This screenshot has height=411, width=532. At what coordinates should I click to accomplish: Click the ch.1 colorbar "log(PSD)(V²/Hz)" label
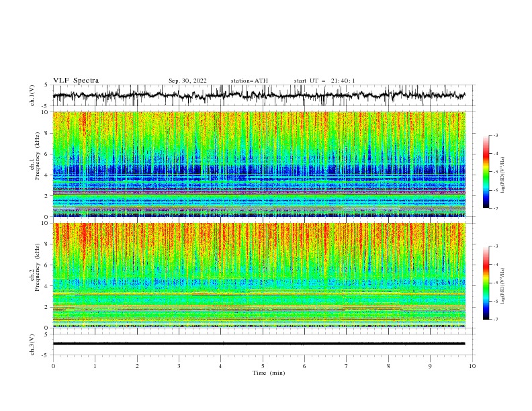pos(503,175)
